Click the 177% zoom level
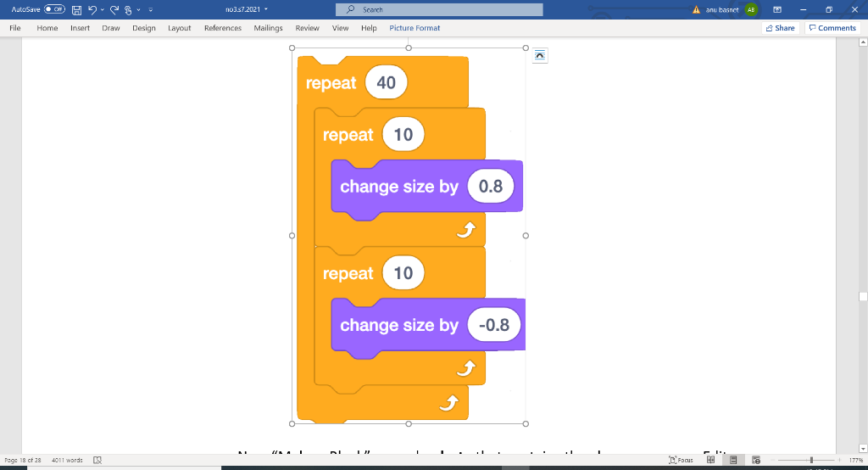The height and width of the screenshot is (470, 868). pos(856,460)
